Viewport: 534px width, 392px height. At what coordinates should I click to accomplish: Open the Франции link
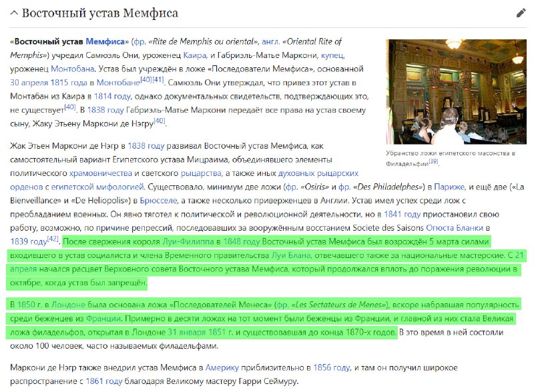103,319
